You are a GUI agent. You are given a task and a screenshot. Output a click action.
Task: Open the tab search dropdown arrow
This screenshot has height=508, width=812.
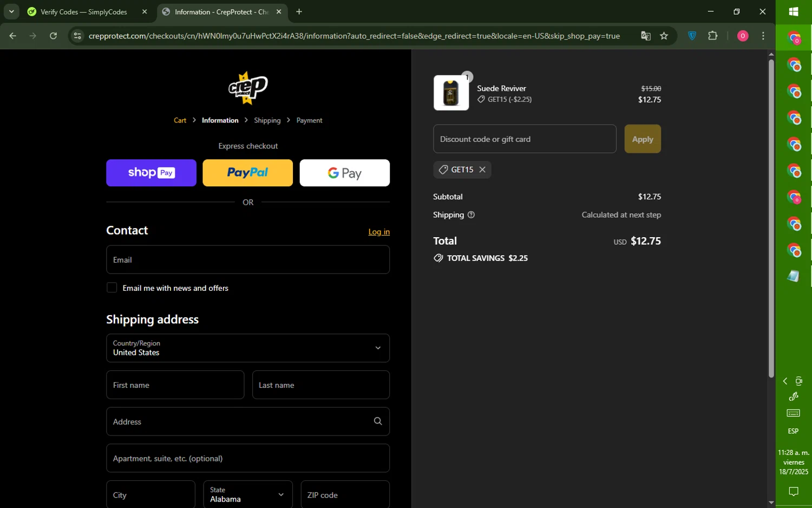click(x=11, y=11)
